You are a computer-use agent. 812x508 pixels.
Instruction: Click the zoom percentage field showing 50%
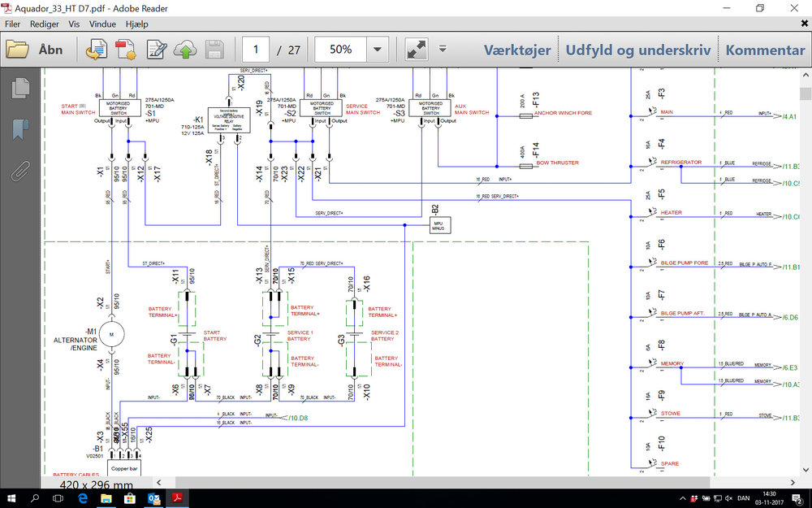click(x=341, y=50)
